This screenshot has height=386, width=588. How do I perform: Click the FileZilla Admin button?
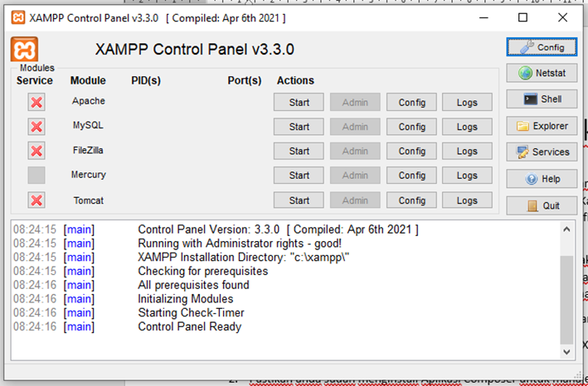tap(355, 152)
